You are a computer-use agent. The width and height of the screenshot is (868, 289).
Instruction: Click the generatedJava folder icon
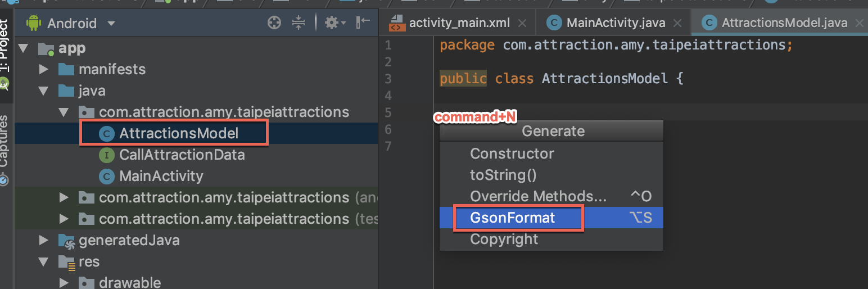click(x=66, y=241)
